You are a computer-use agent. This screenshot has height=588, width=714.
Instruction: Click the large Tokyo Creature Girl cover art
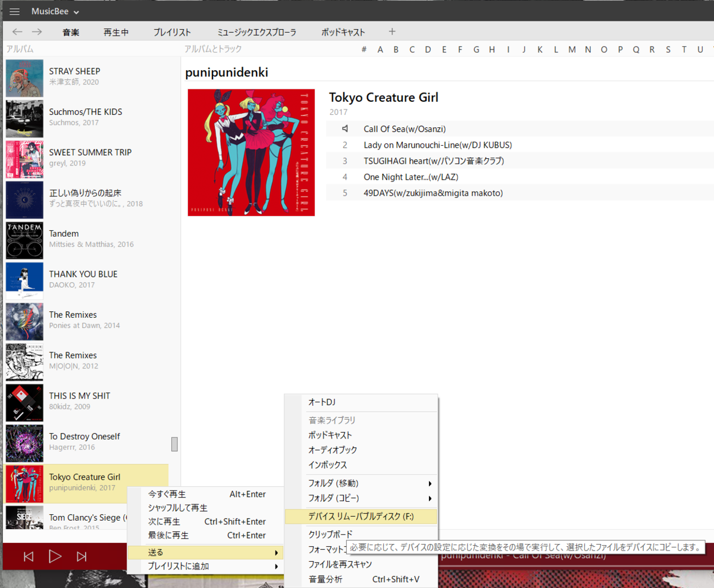(251, 152)
